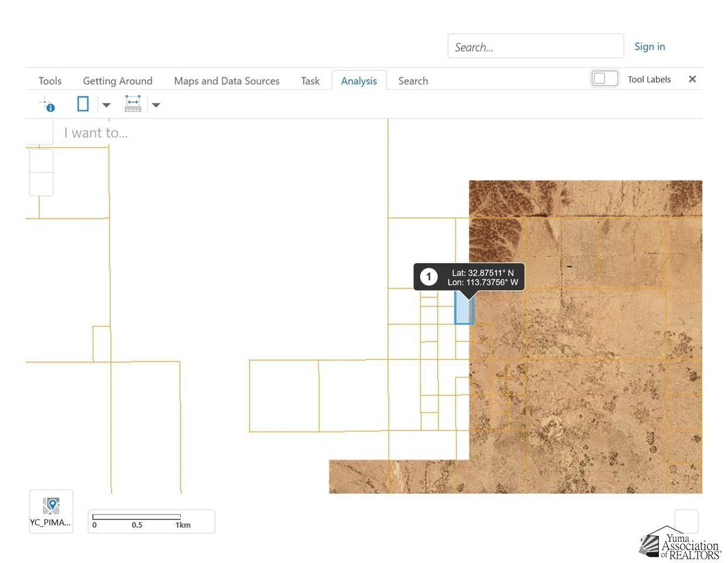The height and width of the screenshot is (563, 728).
Task: Click the Sign in link
Action: pos(649,46)
